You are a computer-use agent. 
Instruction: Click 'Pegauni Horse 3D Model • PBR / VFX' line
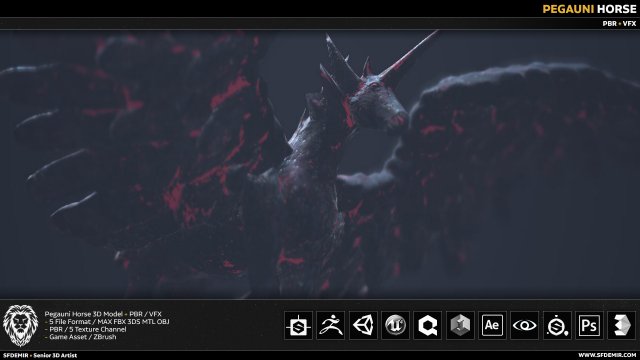coord(103,314)
